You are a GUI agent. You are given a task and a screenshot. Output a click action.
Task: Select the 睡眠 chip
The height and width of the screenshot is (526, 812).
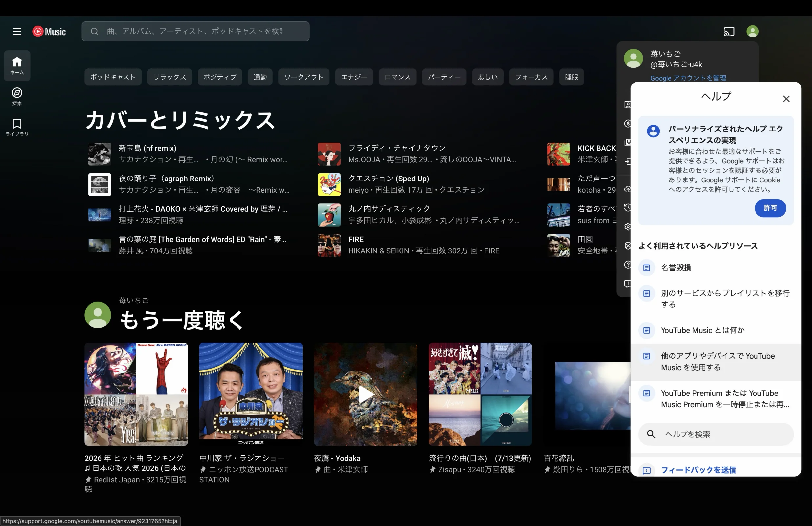pos(572,77)
